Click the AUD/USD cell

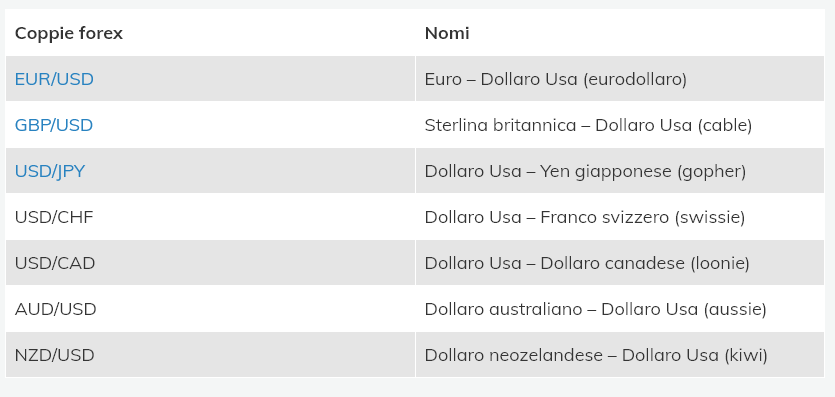210,309
